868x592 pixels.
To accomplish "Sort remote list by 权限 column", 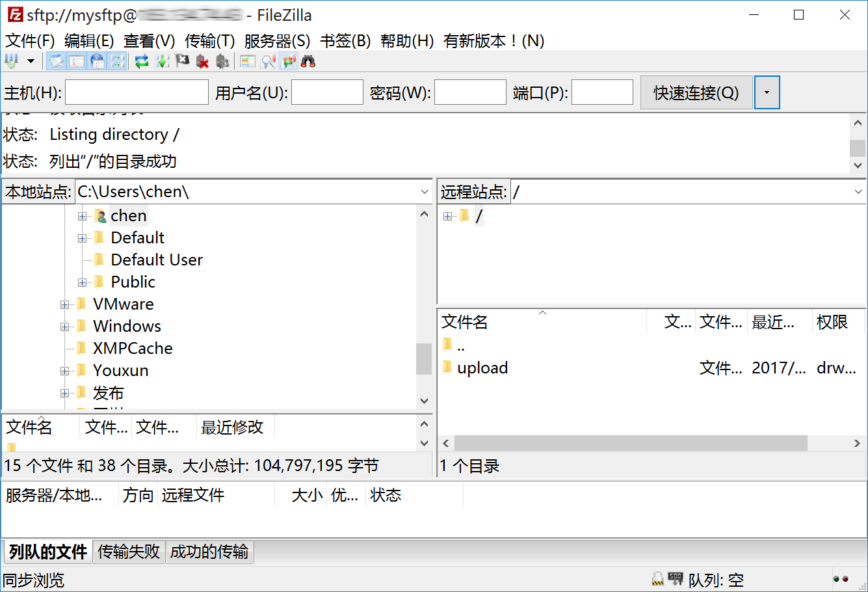I will (838, 321).
